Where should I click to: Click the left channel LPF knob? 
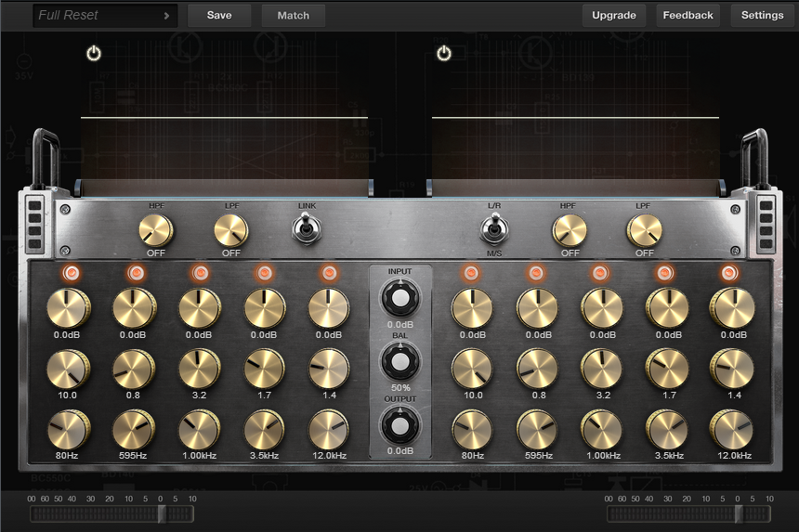[230, 230]
